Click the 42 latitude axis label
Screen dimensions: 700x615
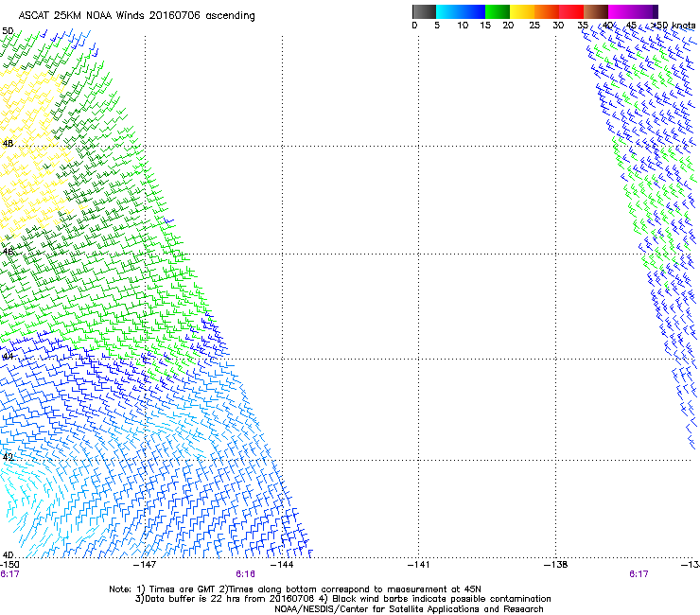point(8,457)
